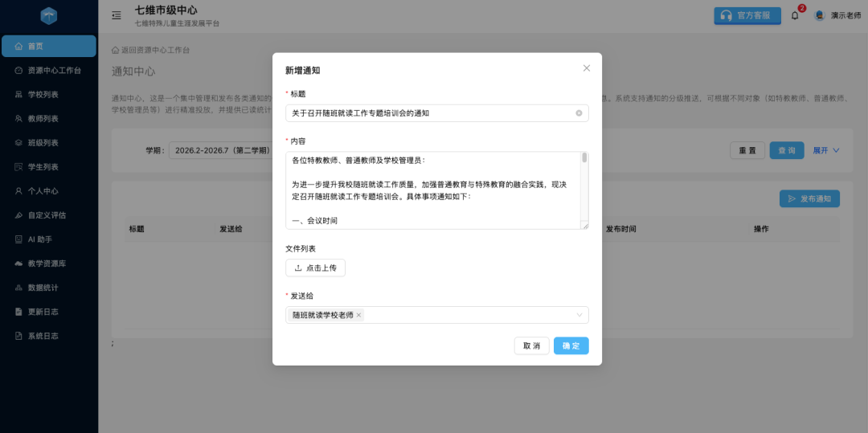Viewport: 868px width, 433px height.
Task: Click the 班级列表 icon
Action: click(x=18, y=143)
